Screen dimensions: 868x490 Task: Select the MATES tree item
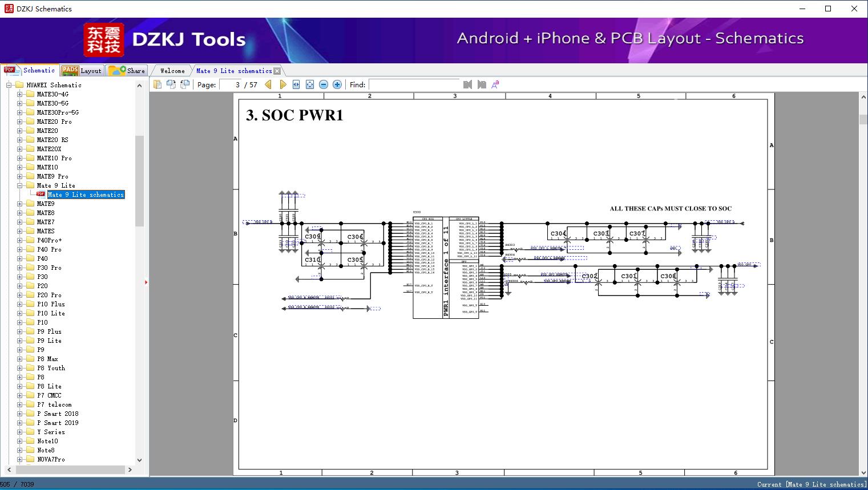[x=46, y=231]
